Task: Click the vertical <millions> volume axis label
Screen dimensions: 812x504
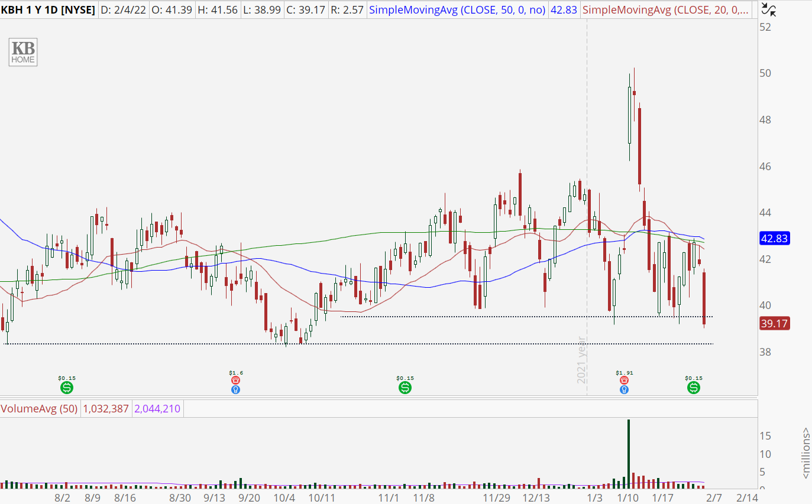Action: (x=805, y=452)
